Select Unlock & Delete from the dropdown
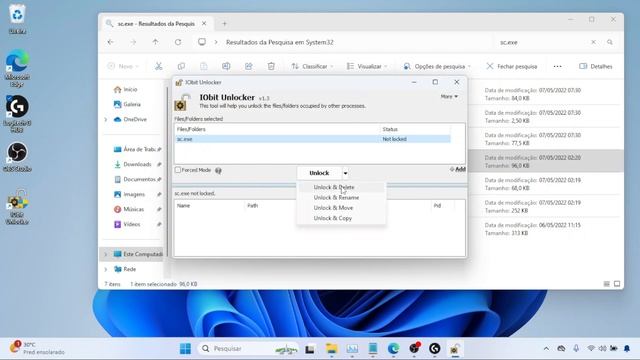This screenshot has width=640, height=360. coord(333,187)
